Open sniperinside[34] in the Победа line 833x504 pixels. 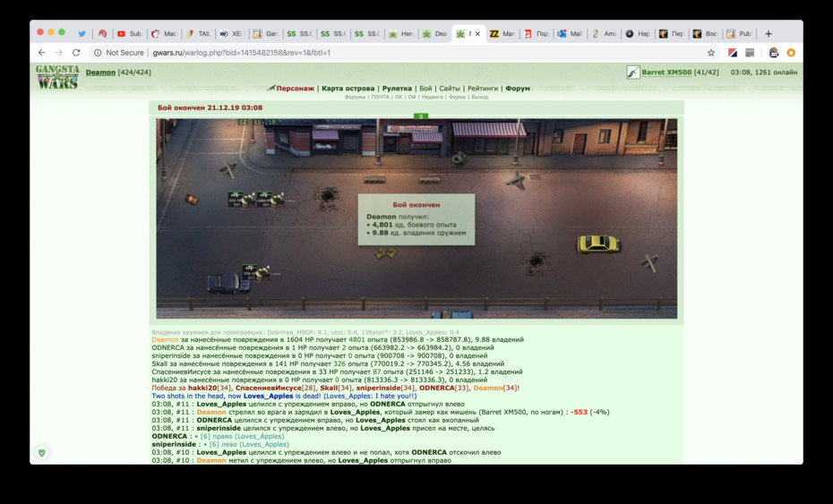385,388
